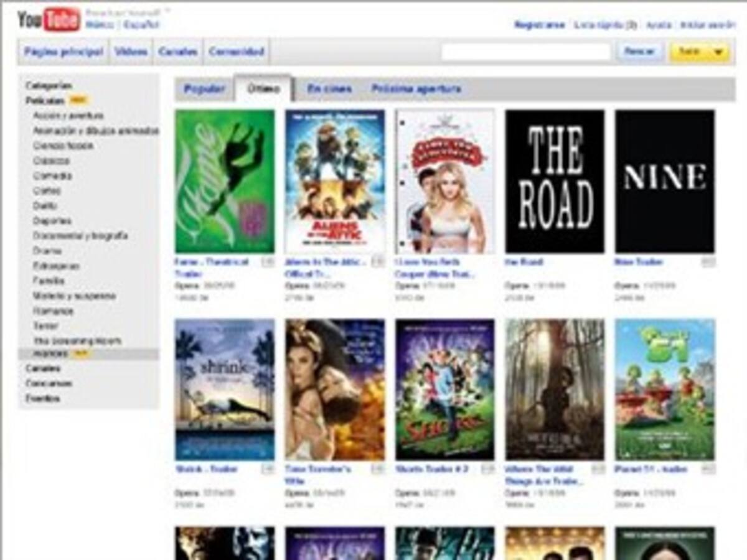Choose the Acción y aventura category
The height and width of the screenshot is (560, 747).
coord(68,115)
